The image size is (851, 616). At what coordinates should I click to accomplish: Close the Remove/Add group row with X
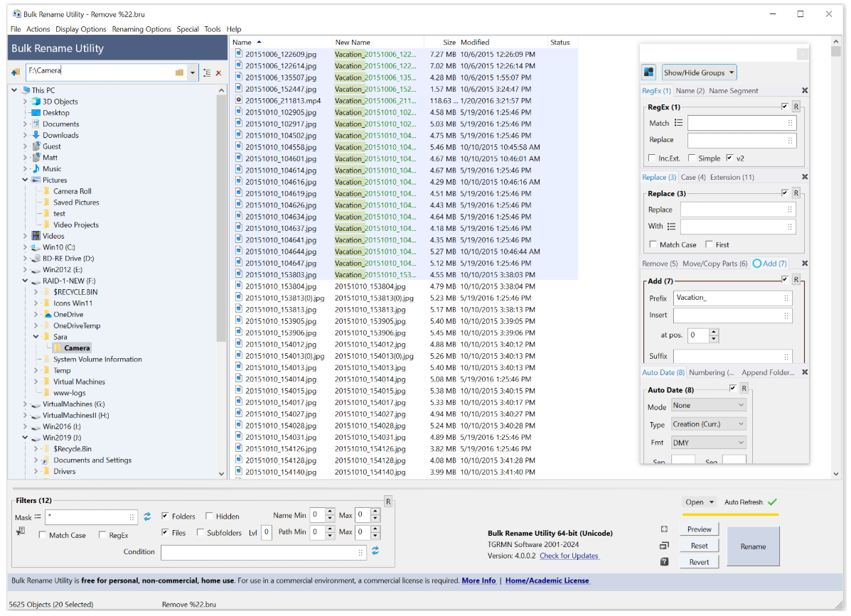click(x=805, y=263)
